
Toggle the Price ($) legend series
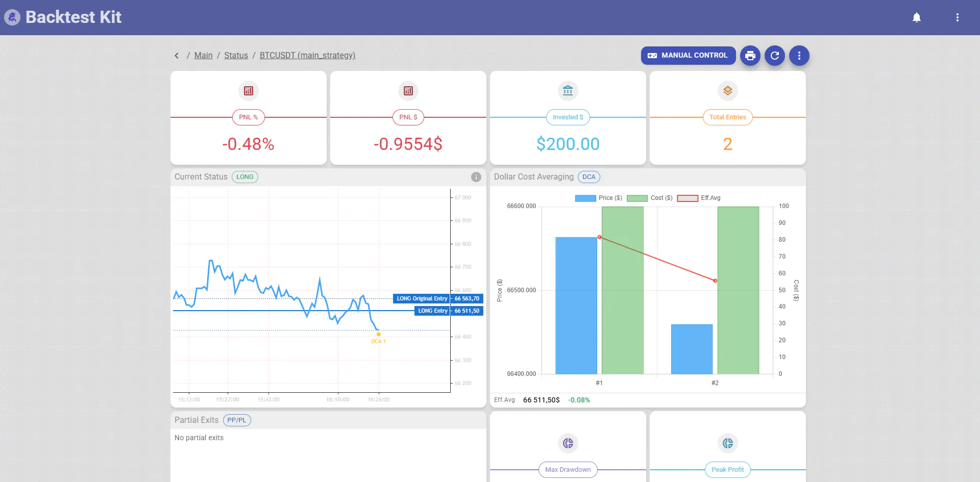[x=598, y=198]
